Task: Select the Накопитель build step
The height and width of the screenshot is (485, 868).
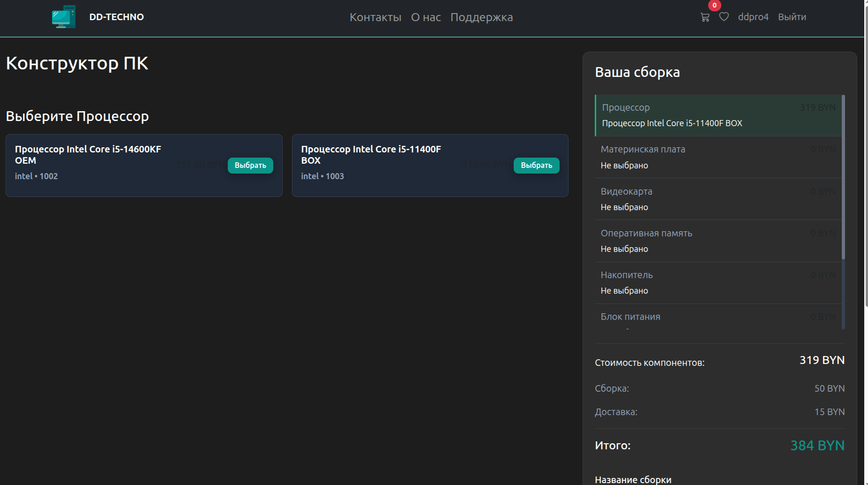Action: [x=718, y=282]
